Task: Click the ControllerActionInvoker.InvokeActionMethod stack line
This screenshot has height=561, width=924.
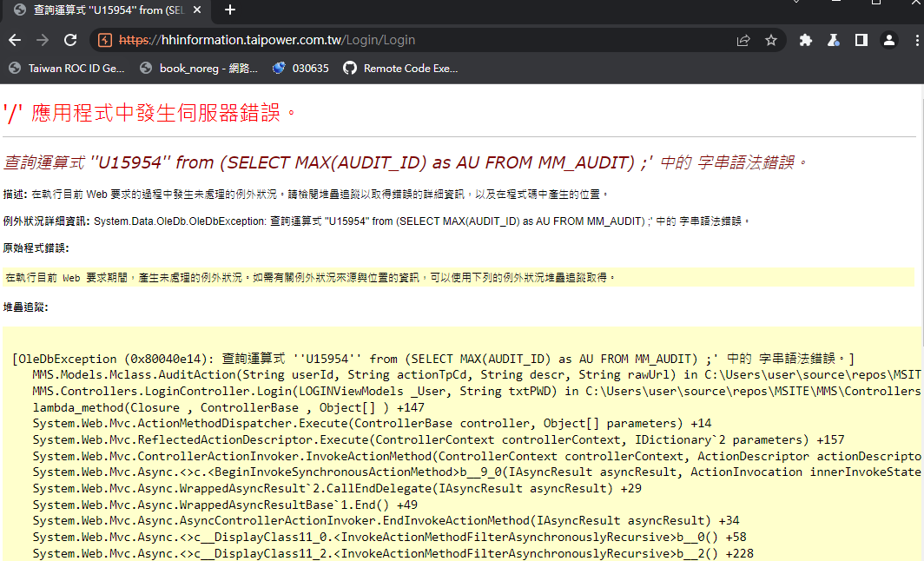Action: [476, 456]
